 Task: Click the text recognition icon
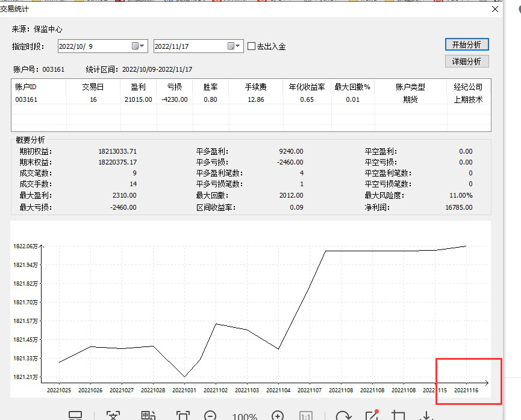pos(114,416)
